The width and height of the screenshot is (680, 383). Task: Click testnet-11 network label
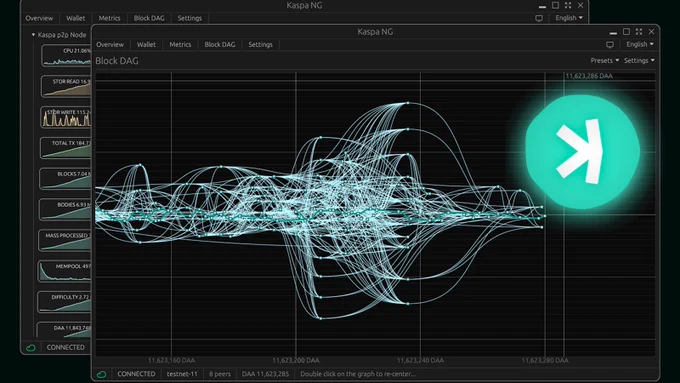182,374
